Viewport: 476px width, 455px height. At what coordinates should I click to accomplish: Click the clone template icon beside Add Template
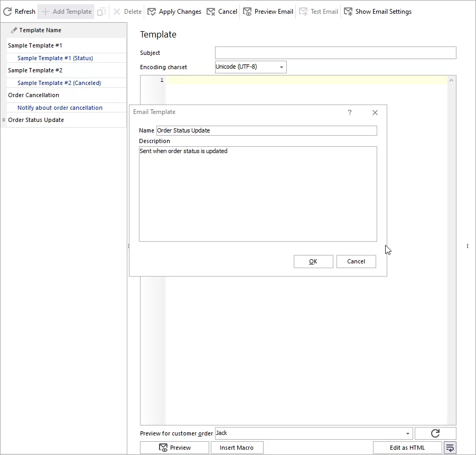pyautogui.click(x=102, y=12)
